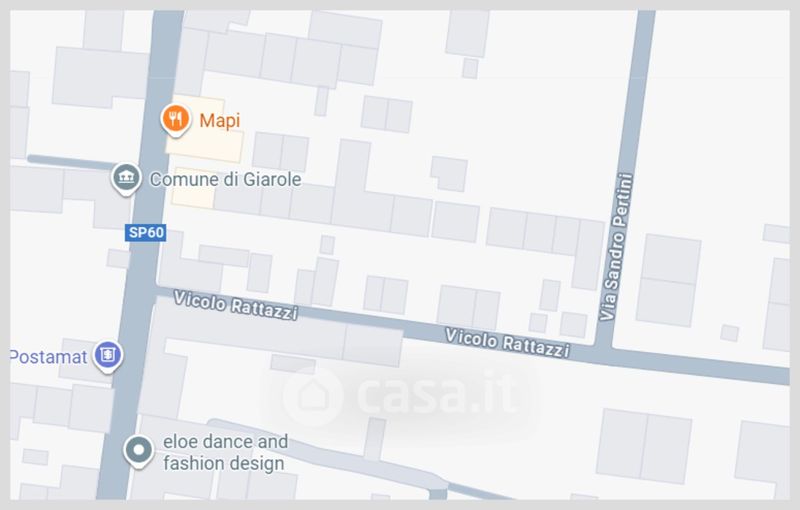Viewport: 800px width, 510px height.
Task: Click the house icon in casa.it watermark
Action: [x=312, y=396]
